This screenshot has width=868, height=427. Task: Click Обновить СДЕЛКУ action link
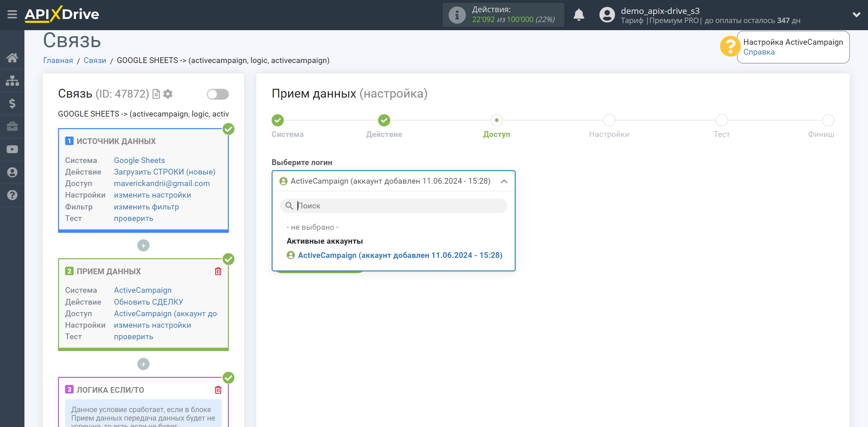[149, 302]
